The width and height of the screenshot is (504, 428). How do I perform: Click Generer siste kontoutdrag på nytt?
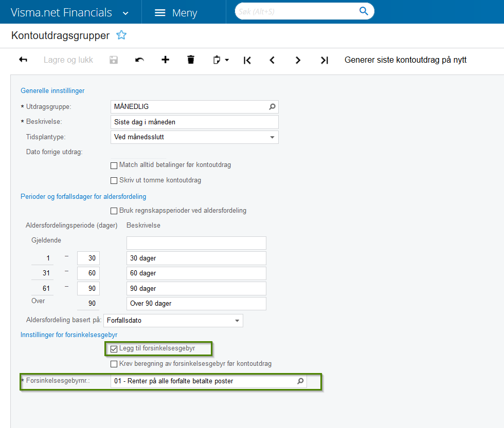[405, 60]
